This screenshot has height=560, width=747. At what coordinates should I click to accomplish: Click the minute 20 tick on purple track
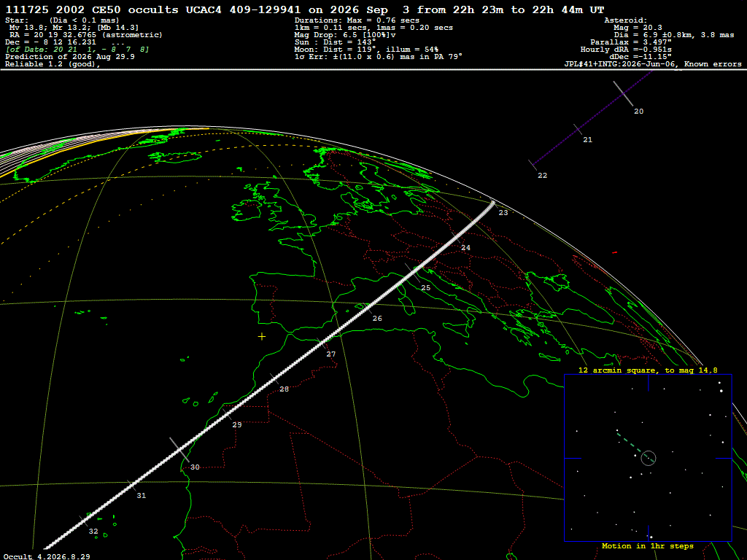(x=623, y=93)
